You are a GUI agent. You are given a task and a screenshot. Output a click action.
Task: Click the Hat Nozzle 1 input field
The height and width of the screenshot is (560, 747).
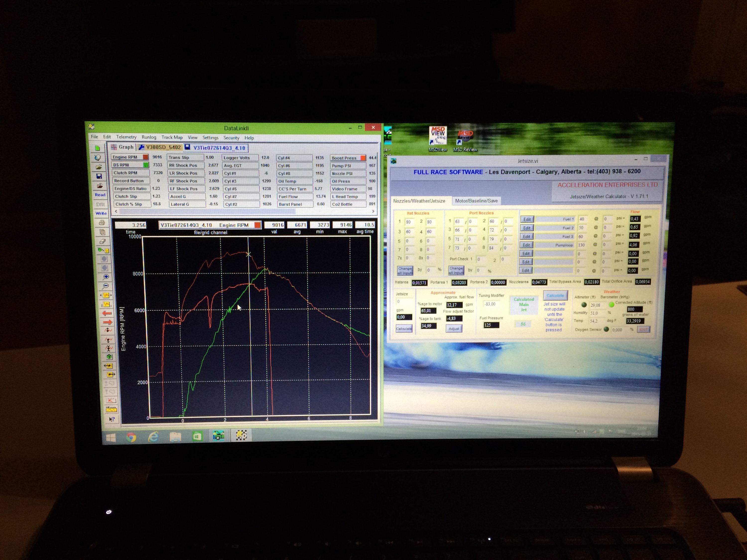tap(410, 222)
